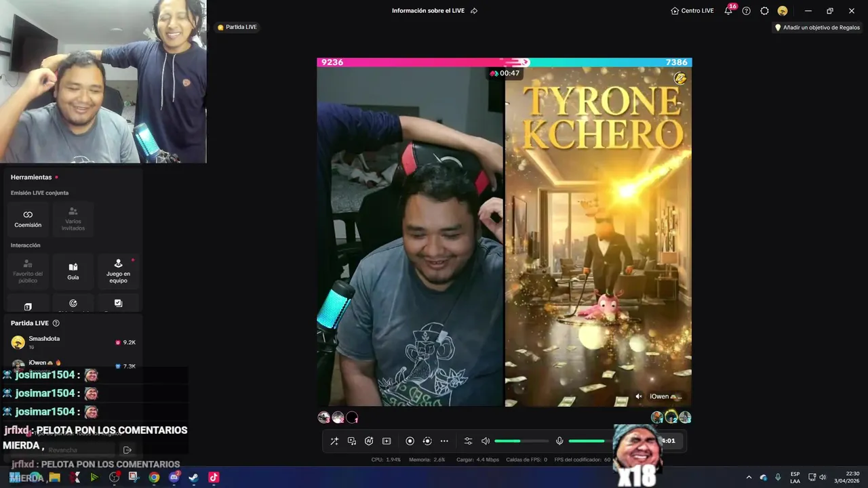Open the ESP LAA language selector

tap(795, 477)
